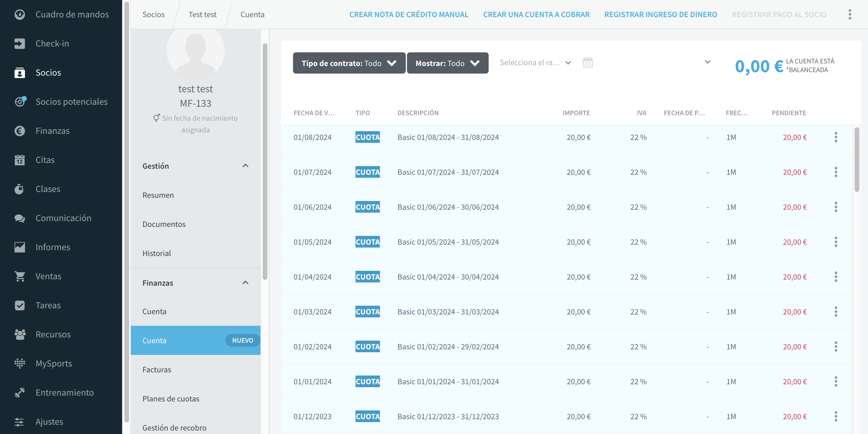868x434 pixels.
Task: Click the CUOTA tag for 01/08/2024
Action: pos(368,137)
